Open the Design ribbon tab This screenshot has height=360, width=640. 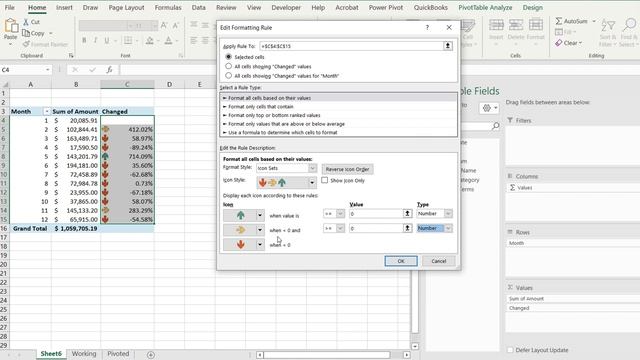pos(532,7)
